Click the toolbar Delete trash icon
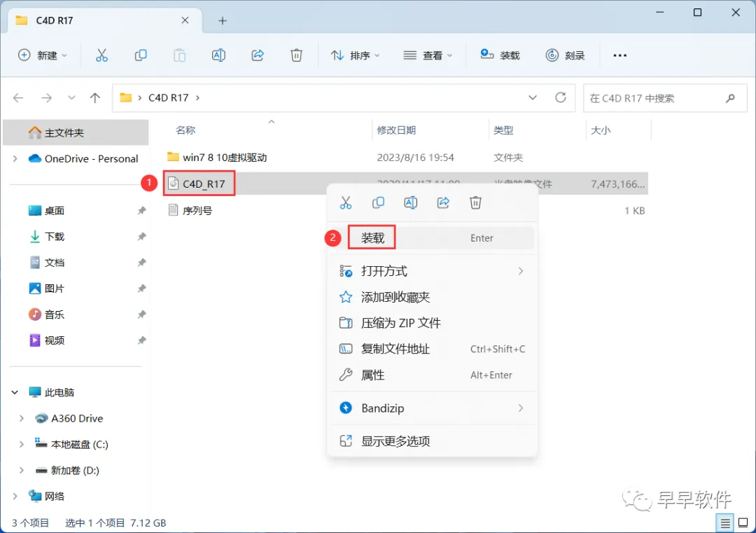 pyautogui.click(x=296, y=55)
